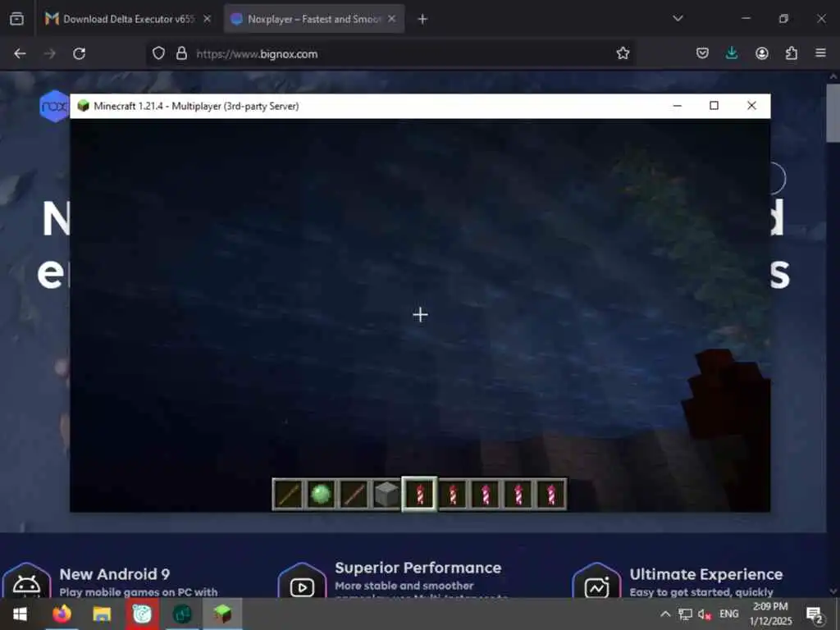Open the Firefox account icon
This screenshot has width=840, height=630.
tap(762, 53)
